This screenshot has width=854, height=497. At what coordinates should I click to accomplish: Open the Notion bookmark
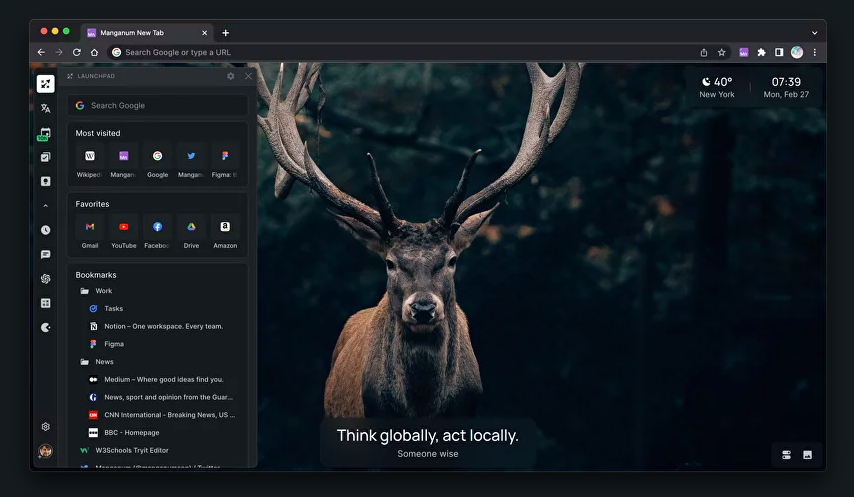click(x=156, y=327)
